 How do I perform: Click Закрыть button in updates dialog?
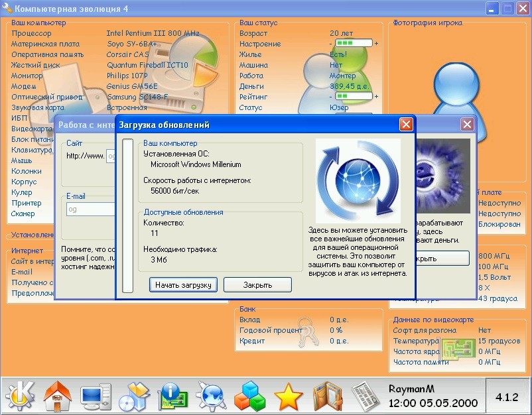click(x=257, y=285)
